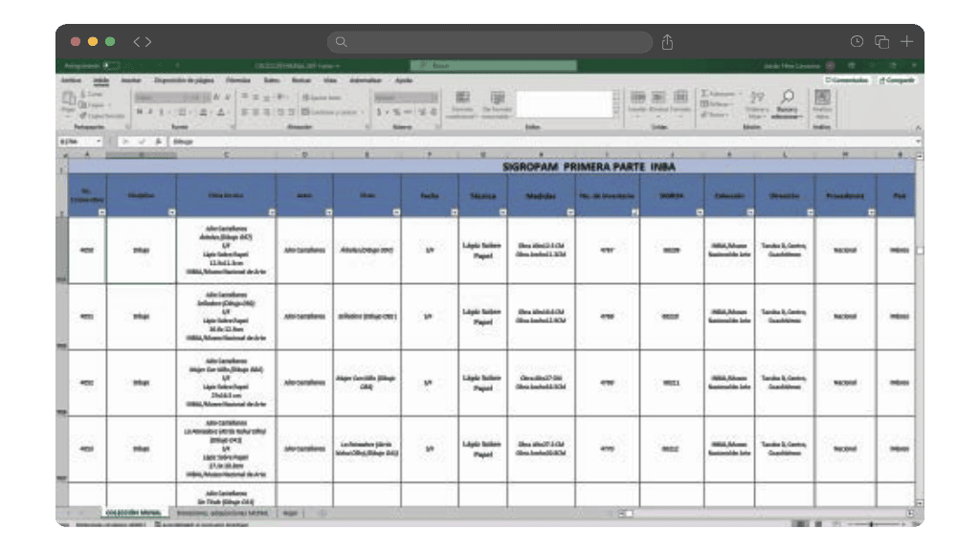
Task: Click the vertical scrollbar down arrow
Action: 919,503
